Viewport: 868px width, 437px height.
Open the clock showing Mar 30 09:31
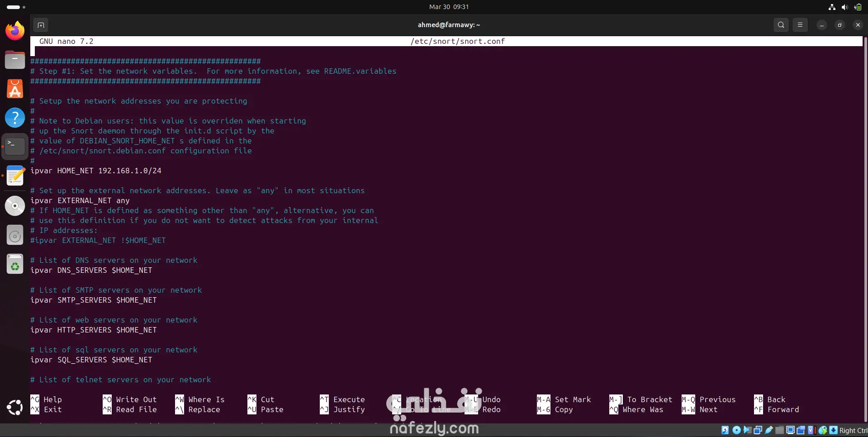pyautogui.click(x=449, y=7)
